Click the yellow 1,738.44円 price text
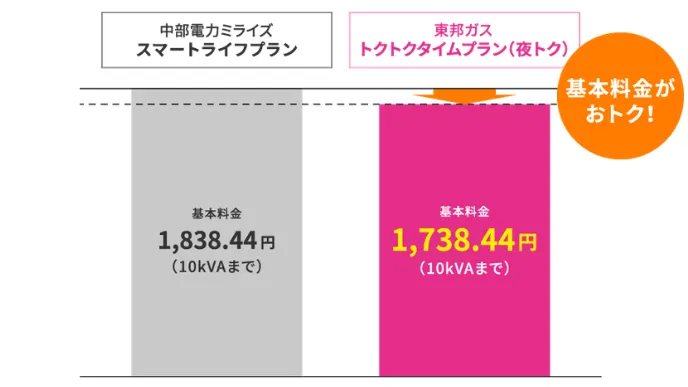This screenshot has width=688, height=387. [464, 241]
